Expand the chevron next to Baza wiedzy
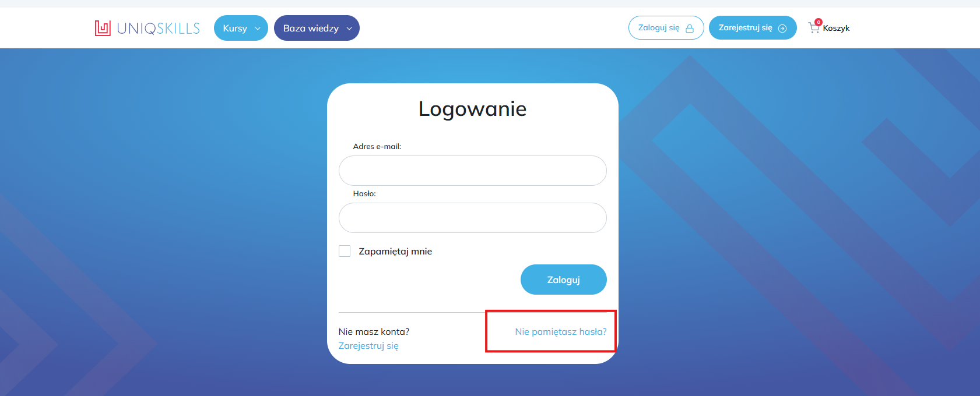Image resolution: width=980 pixels, height=396 pixels. [x=349, y=29]
